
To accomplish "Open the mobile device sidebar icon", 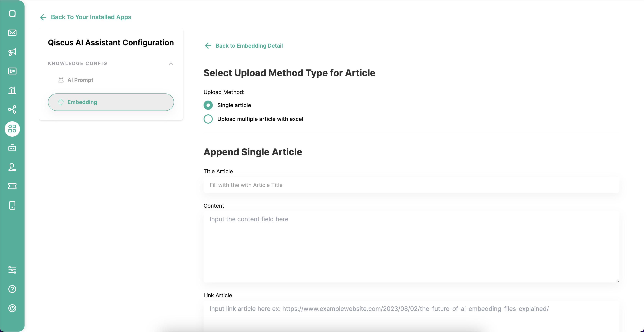I will click(x=12, y=205).
